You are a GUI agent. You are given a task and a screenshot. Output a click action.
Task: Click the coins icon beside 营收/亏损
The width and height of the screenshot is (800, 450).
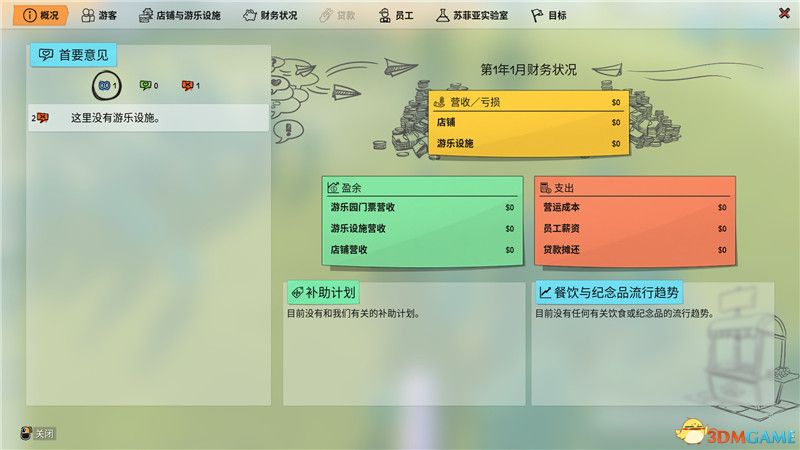(x=439, y=102)
